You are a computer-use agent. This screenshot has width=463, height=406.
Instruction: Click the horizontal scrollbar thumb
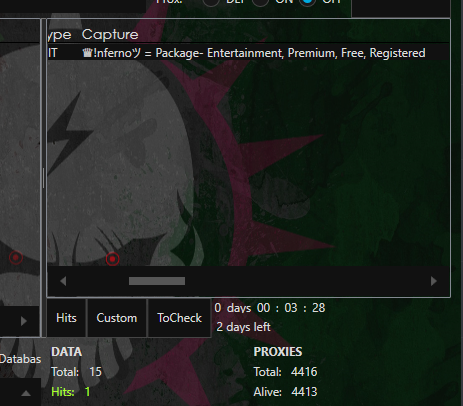point(157,281)
